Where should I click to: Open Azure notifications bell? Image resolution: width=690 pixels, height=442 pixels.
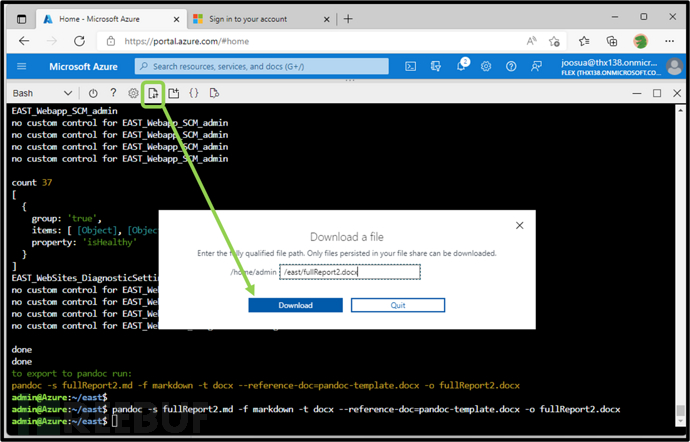click(x=461, y=66)
